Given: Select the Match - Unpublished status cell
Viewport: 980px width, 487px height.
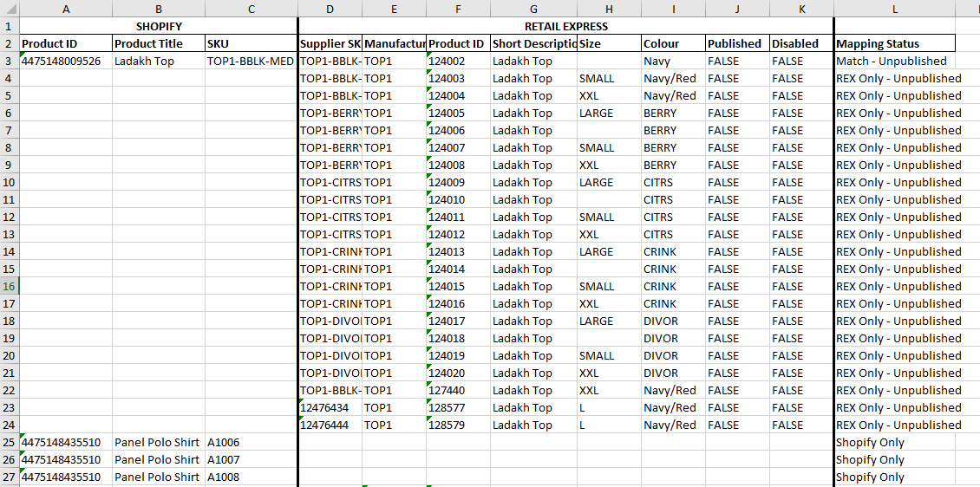Looking at the screenshot, I should point(895,62).
